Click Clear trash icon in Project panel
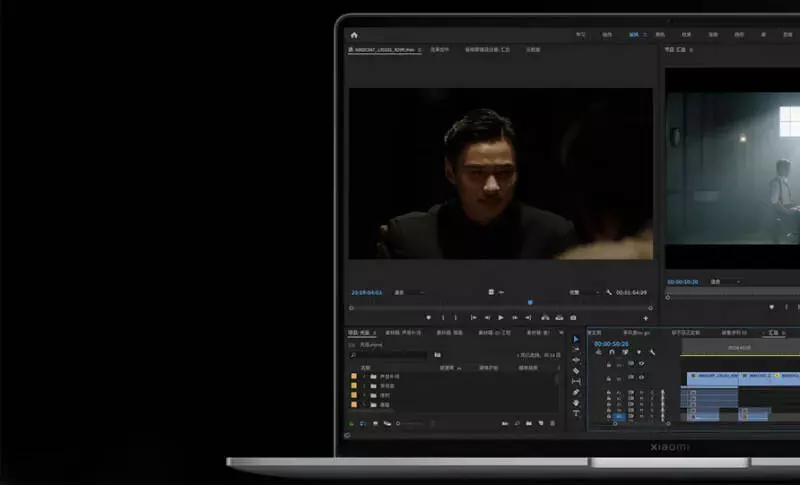Screen dimensions: 800x485 553,423
